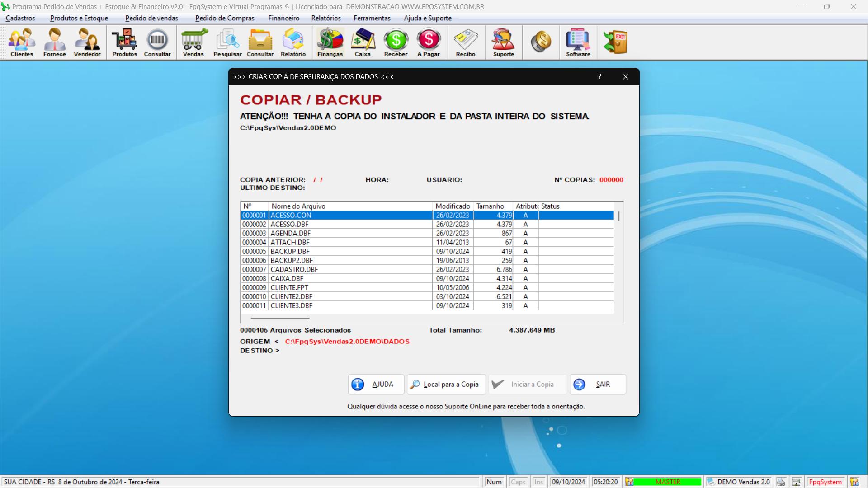Viewport: 868px width, 488px height.
Task: Select the CLIENTE.FPT file row
Action: point(427,288)
